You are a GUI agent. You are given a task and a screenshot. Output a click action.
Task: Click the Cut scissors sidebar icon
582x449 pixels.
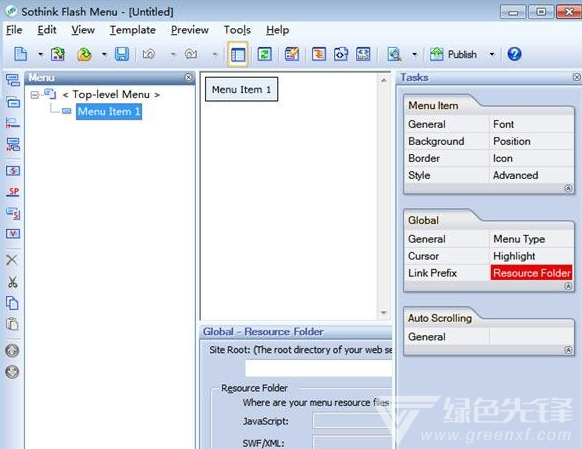pos(13,282)
